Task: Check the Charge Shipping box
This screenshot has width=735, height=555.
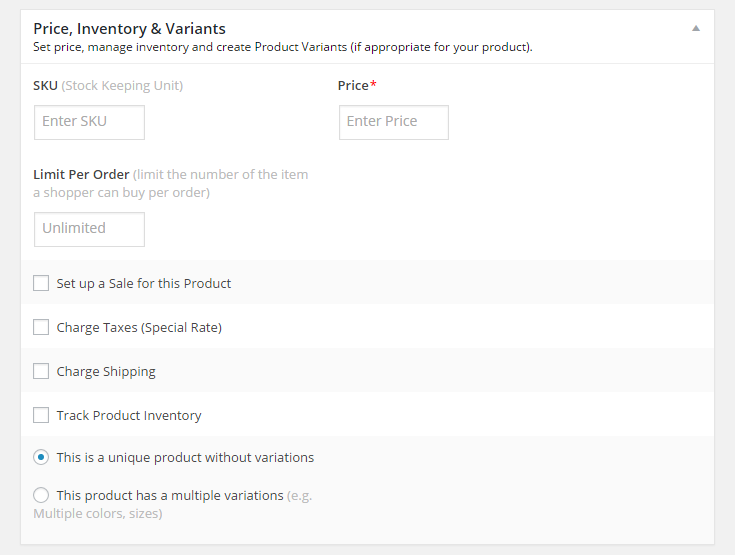Action: [x=41, y=371]
